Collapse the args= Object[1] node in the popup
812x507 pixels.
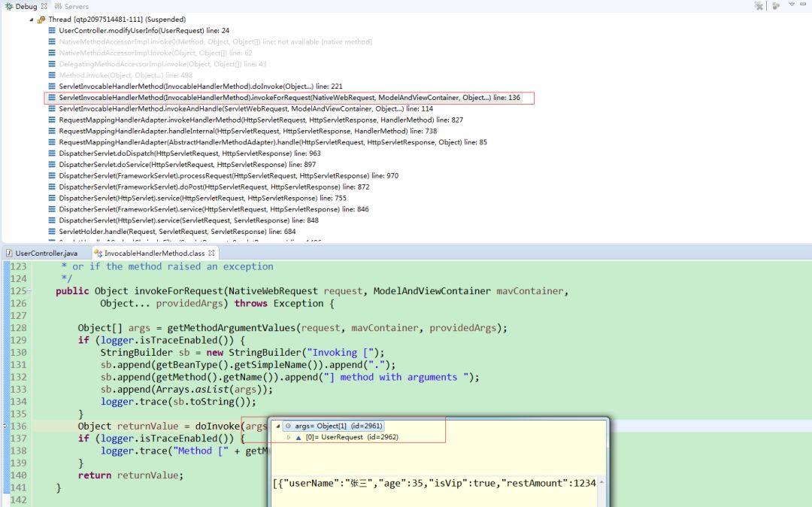278,427
